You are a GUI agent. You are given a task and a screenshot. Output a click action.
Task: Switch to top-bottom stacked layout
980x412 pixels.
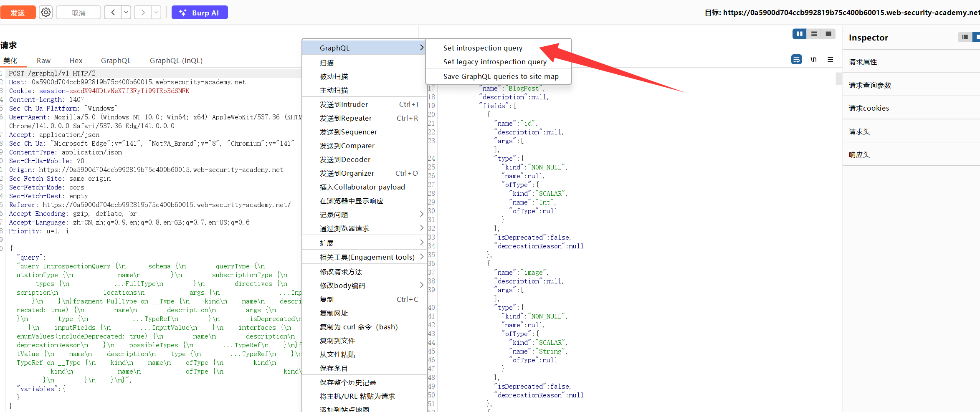pos(814,34)
